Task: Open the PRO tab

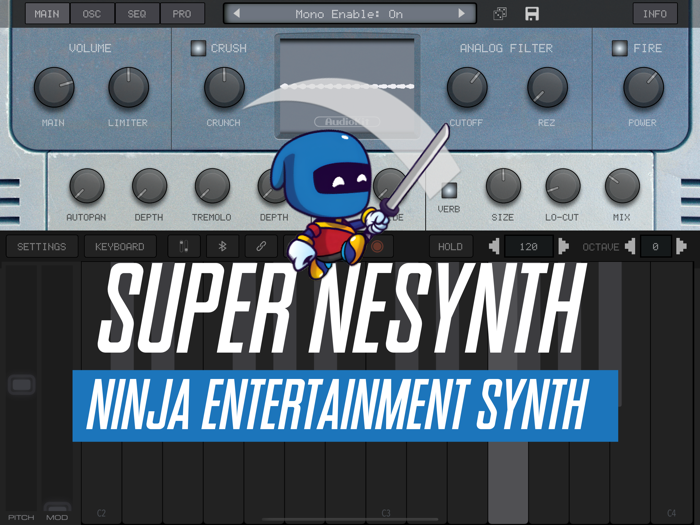Action: tap(182, 14)
